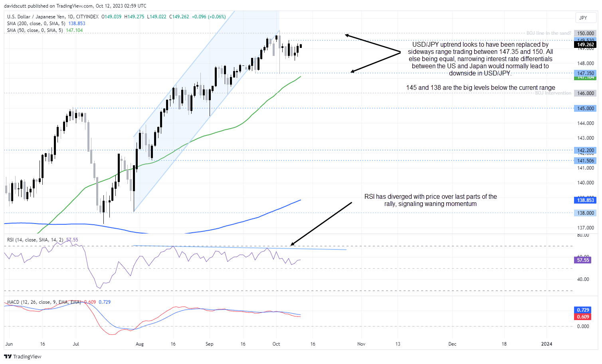
Task: Click the 'Nov' date label on time axis
Action: click(361, 344)
